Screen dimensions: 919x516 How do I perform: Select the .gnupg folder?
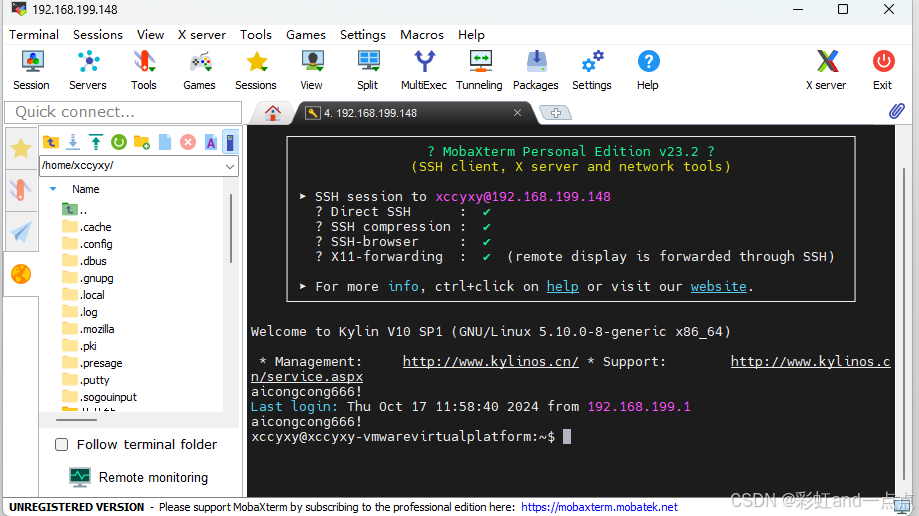(88, 278)
